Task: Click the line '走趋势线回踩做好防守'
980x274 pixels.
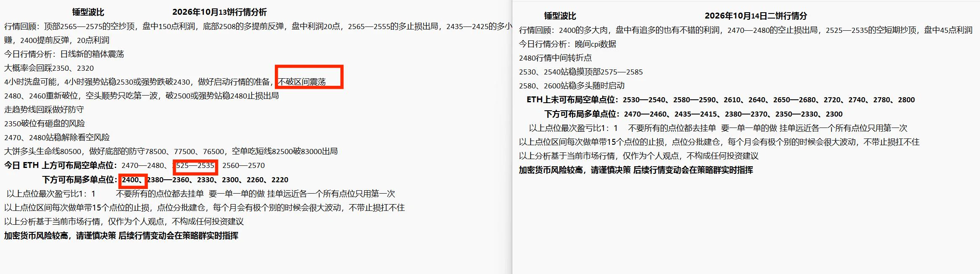Action: coord(44,110)
